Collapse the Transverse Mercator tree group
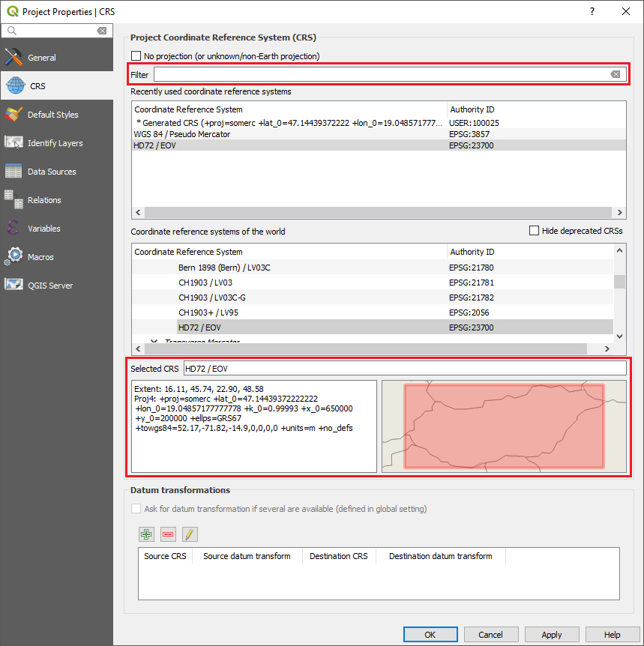644x646 pixels. tap(154, 341)
